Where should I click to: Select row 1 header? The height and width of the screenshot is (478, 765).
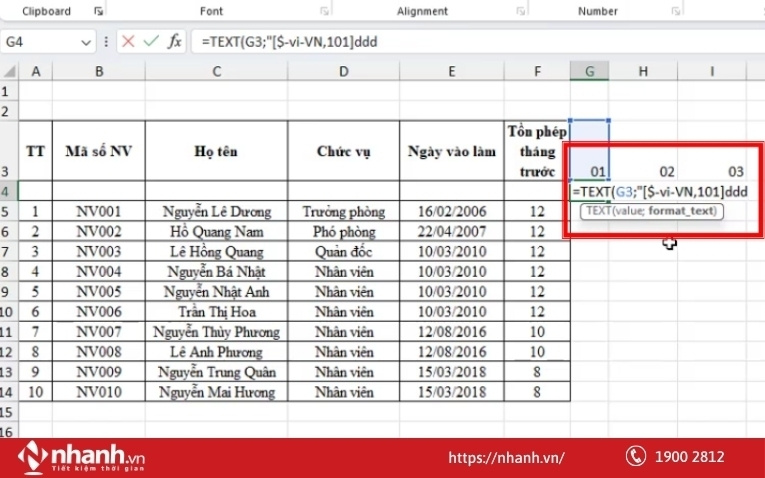7,91
